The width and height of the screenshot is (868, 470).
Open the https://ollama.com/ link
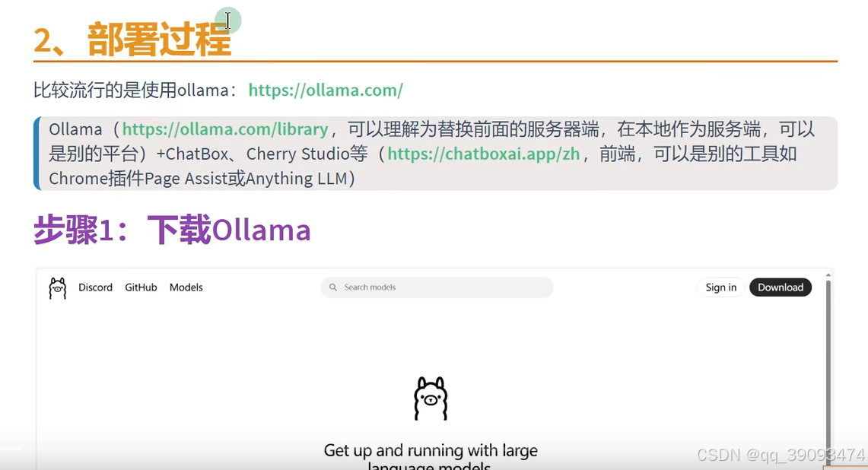[326, 90]
